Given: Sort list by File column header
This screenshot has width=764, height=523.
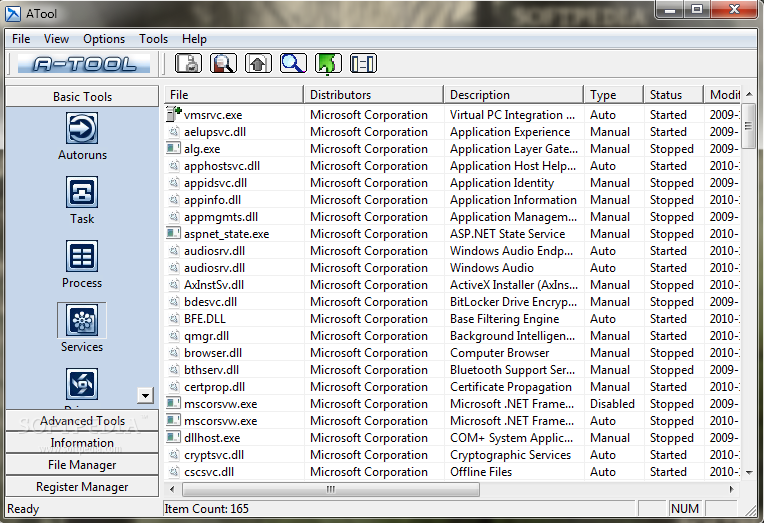Looking at the screenshot, I should tap(234, 95).
